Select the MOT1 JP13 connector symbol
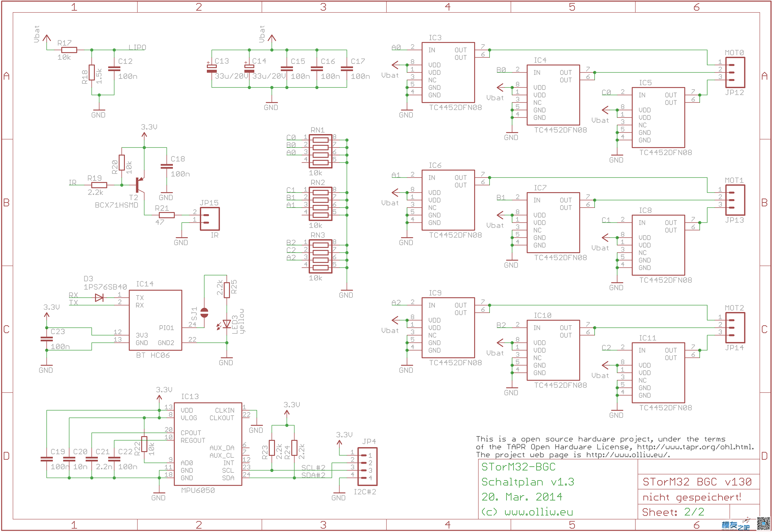772x532 pixels. pos(735,200)
